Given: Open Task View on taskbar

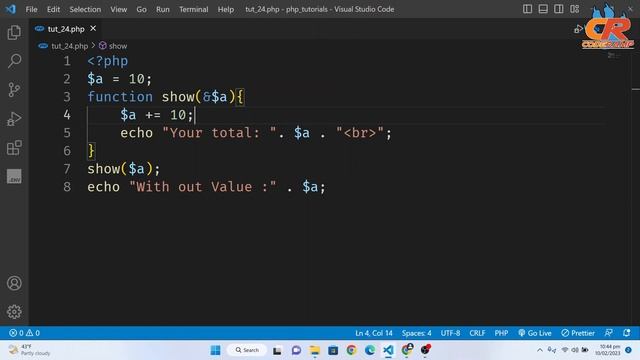Looking at the screenshot, I should click(x=277, y=350).
